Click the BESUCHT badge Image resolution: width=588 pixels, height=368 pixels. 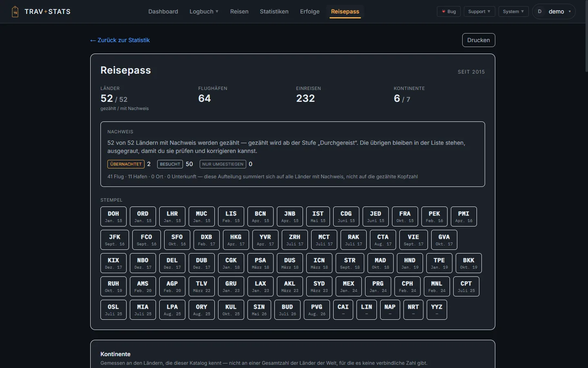(170, 164)
